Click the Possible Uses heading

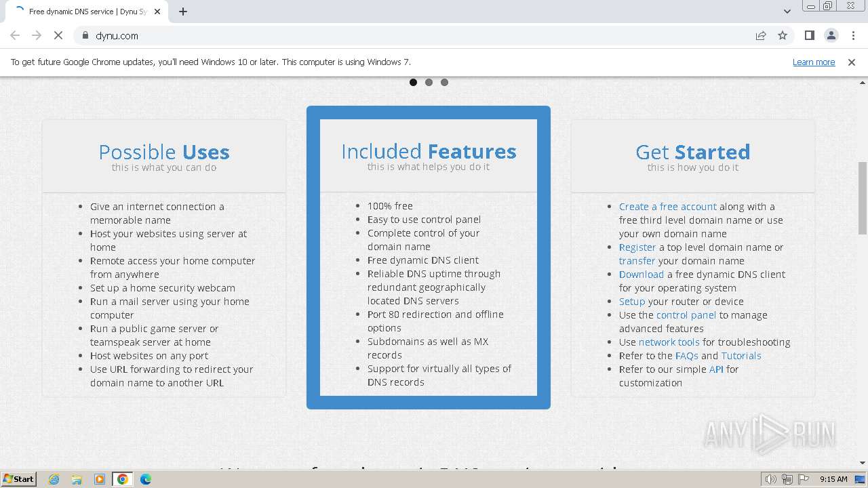tap(164, 152)
